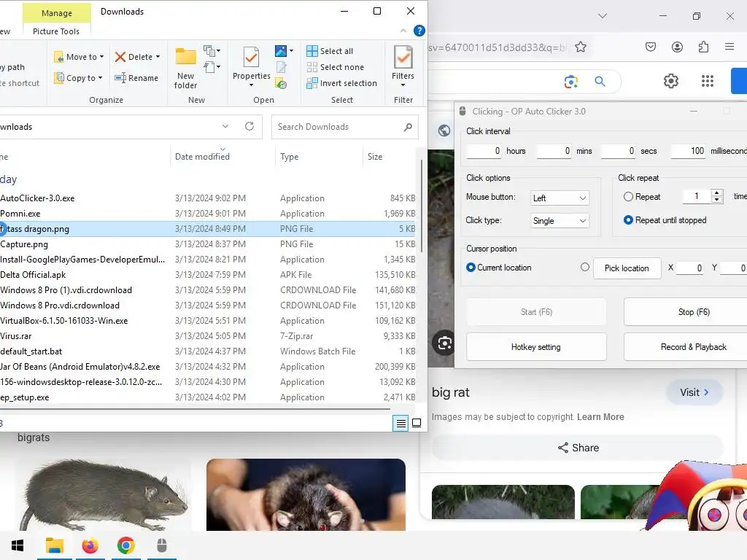The width and height of the screenshot is (747, 560).
Task: Open OP Auto Clicker taskbar icon
Action: (x=162, y=545)
